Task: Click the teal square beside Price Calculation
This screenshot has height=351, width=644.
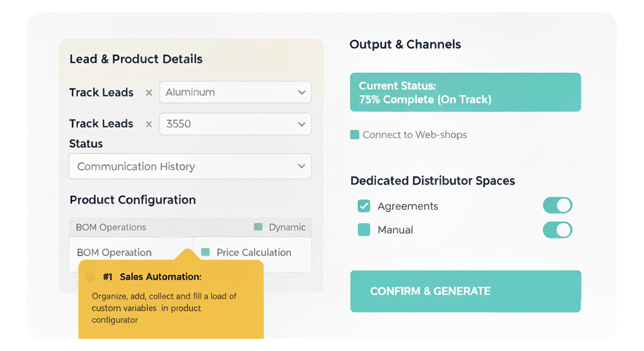Action: [205, 252]
